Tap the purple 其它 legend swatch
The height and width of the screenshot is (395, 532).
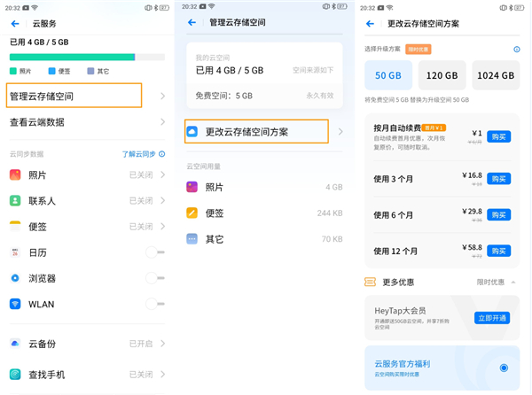click(90, 71)
